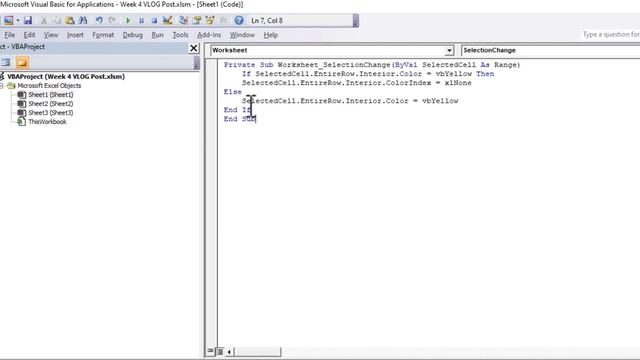Open Object Browser toolbar icon
This screenshot has width=640, height=360.
[x=210, y=20]
